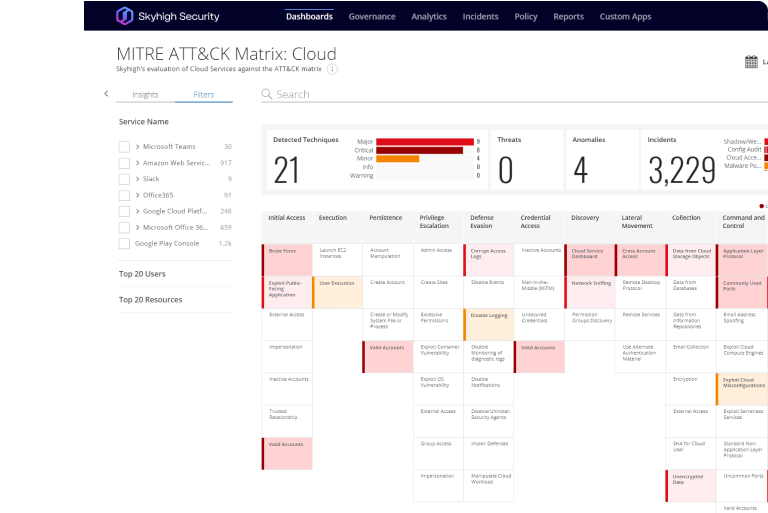Expand the Google Cloud Platform chevron
Image resolution: width=768 pixels, height=513 pixels.
click(x=138, y=211)
